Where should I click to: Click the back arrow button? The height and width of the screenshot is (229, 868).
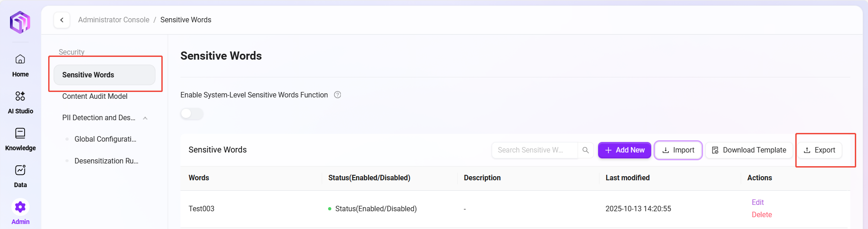pos(62,20)
